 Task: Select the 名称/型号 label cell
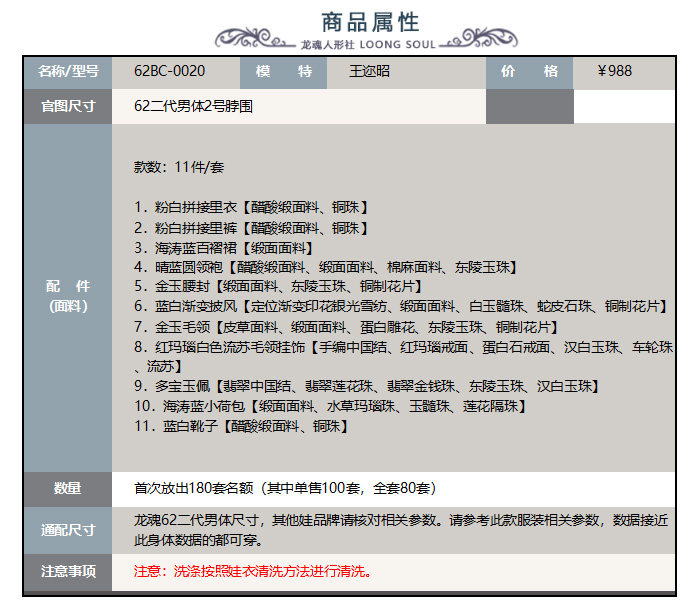(x=68, y=71)
